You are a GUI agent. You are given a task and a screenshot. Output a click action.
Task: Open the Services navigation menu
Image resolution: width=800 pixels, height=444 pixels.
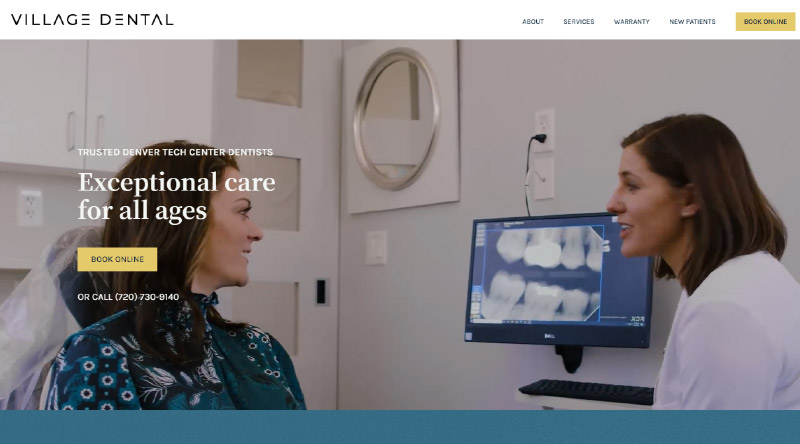pos(579,21)
